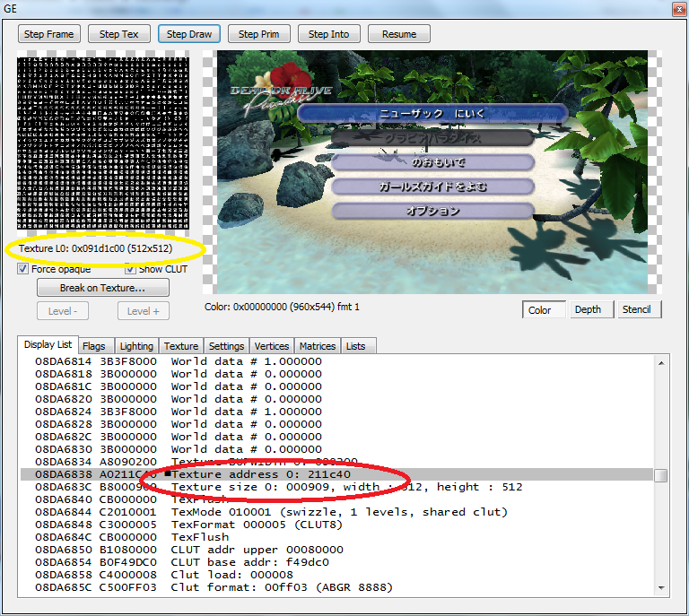Switch to the Flags tab

point(93,346)
